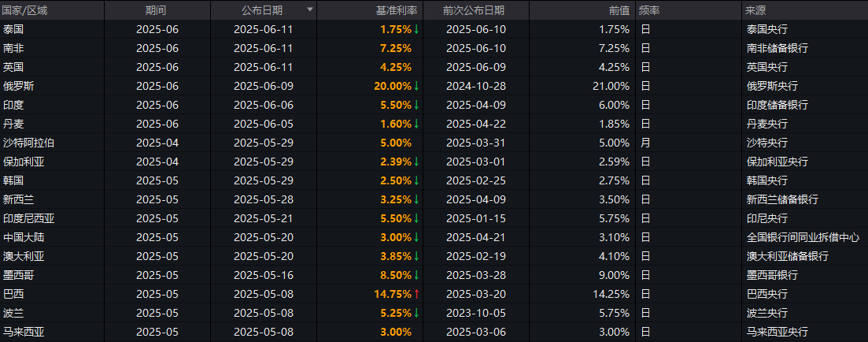
Task: Select the 沙特阿拉伯 country row
Action: click(x=29, y=143)
